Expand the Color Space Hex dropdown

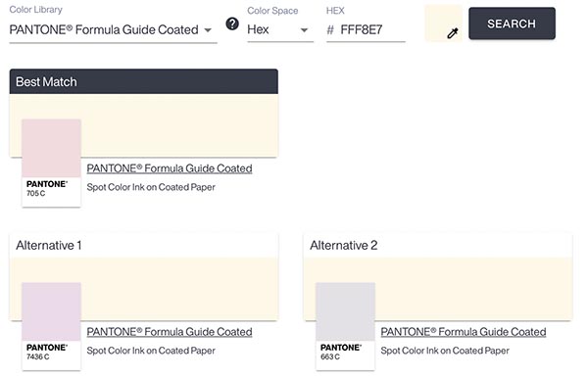click(280, 29)
